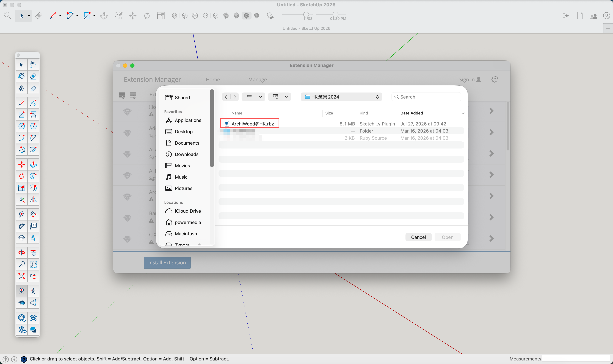Open the grouping options dropdown

pyautogui.click(x=280, y=97)
